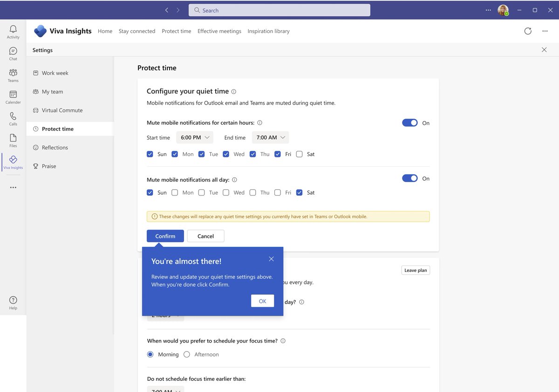Select My team in Settings

click(70, 92)
